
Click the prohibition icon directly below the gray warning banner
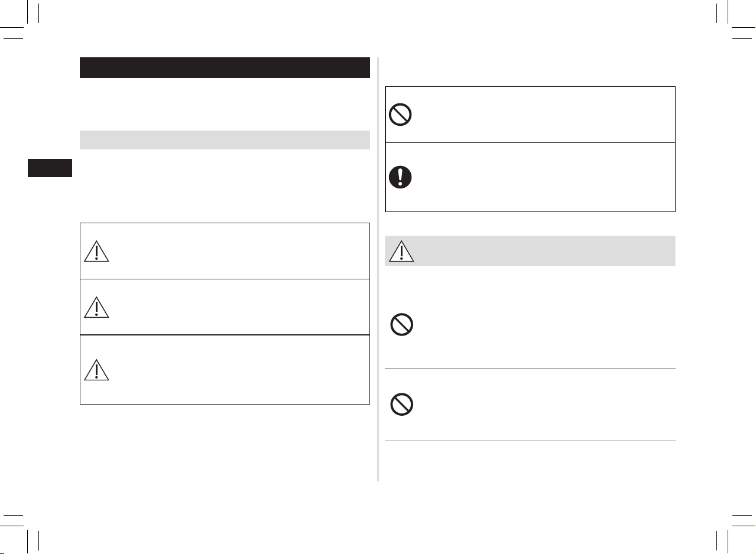coord(402,325)
